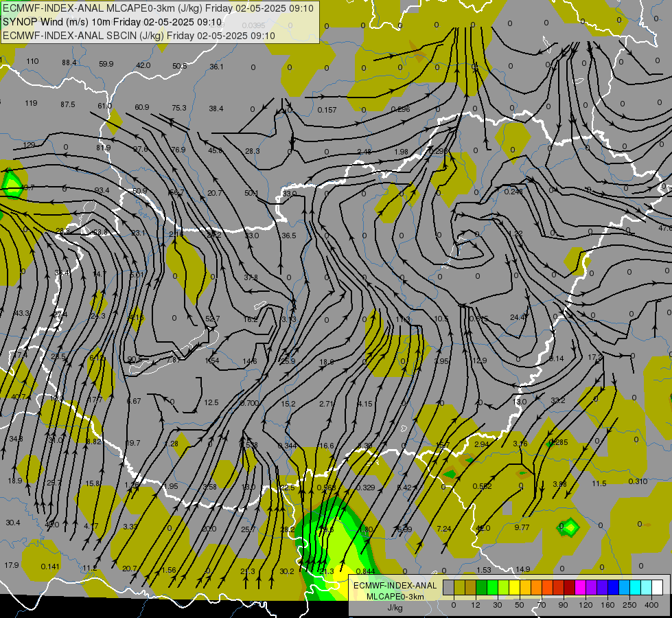Click the yellow legend color swatch
Image resolution: width=672 pixels, height=618 pixels.
click(x=515, y=587)
